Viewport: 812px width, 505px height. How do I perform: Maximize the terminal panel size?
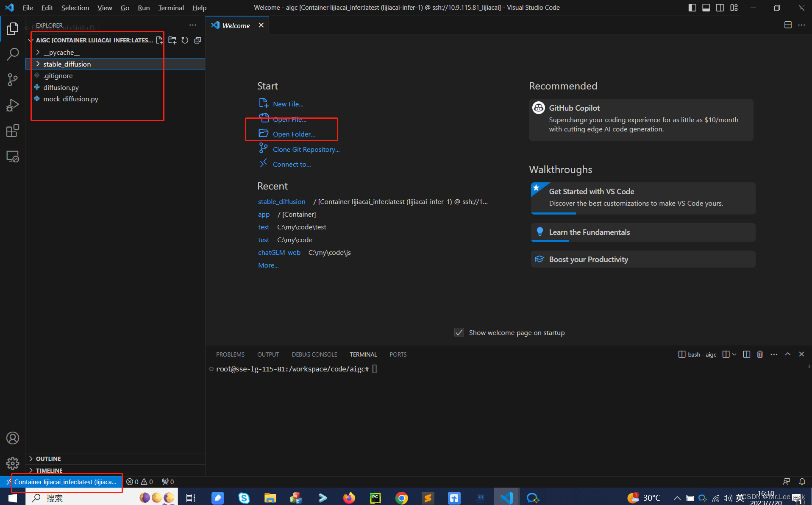(787, 354)
